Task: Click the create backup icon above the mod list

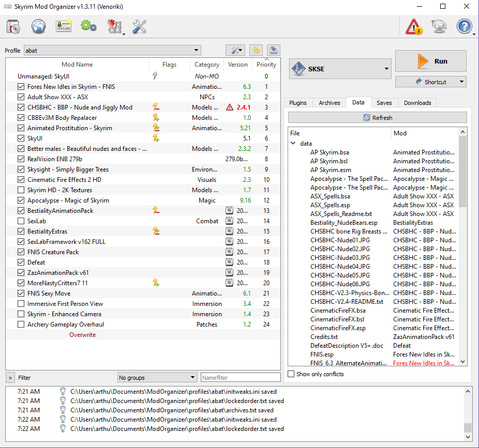Action: click(274, 50)
